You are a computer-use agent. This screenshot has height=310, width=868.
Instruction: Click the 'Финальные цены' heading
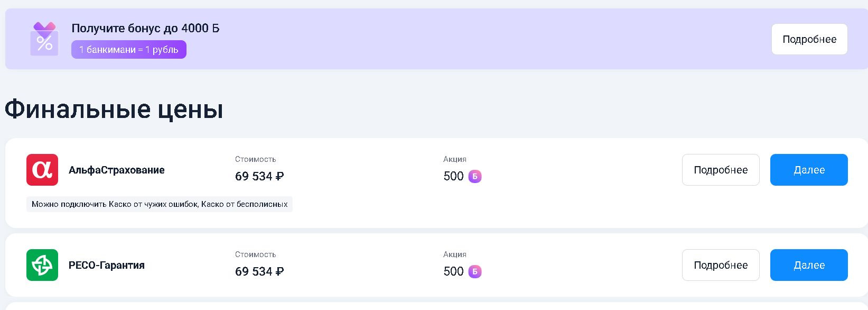[x=114, y=110]
